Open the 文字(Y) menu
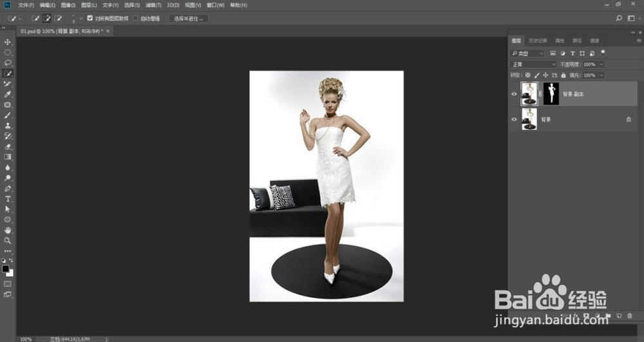The image size is (644, 342). coord(111,5)
